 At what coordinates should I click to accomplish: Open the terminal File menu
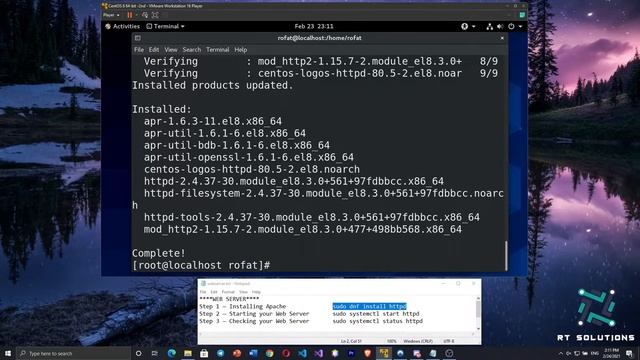(x=139, y=49)
